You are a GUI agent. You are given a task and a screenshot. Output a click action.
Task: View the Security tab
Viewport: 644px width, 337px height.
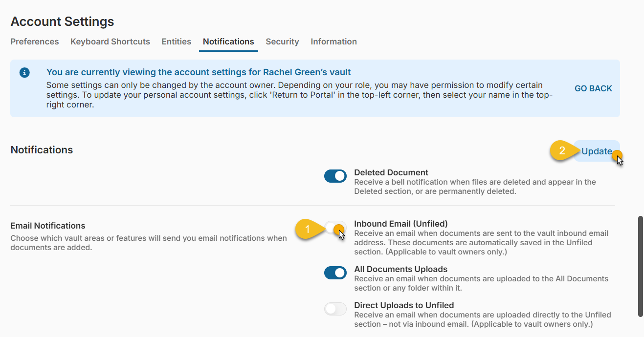click(282, 42)
